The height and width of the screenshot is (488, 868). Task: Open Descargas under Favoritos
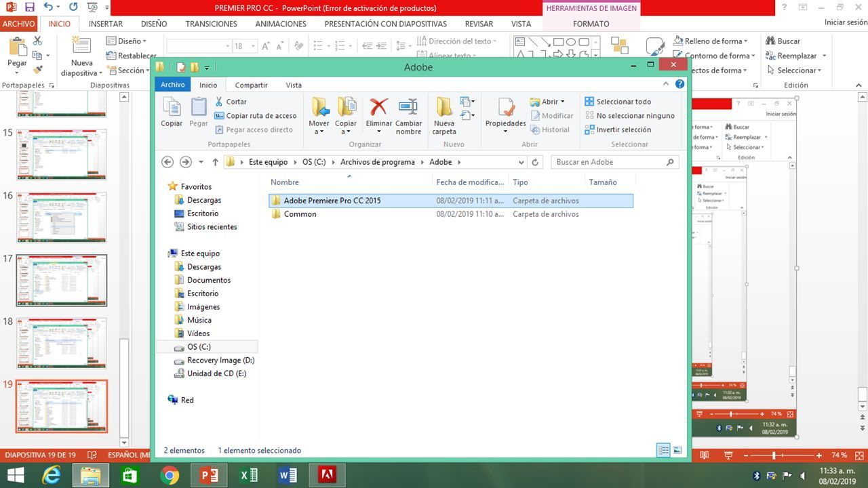point(204,200)
